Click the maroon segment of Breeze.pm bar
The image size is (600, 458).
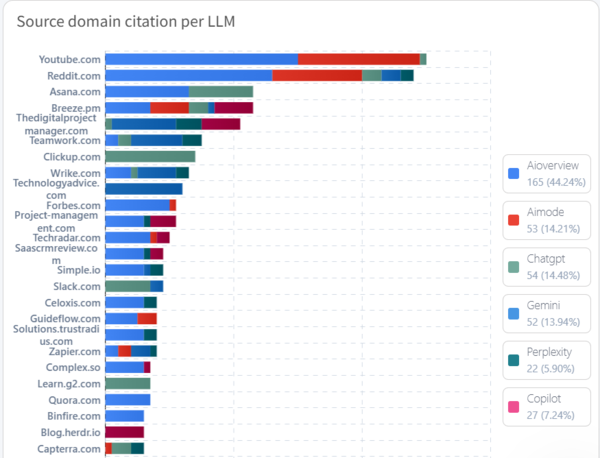point(234,108)
